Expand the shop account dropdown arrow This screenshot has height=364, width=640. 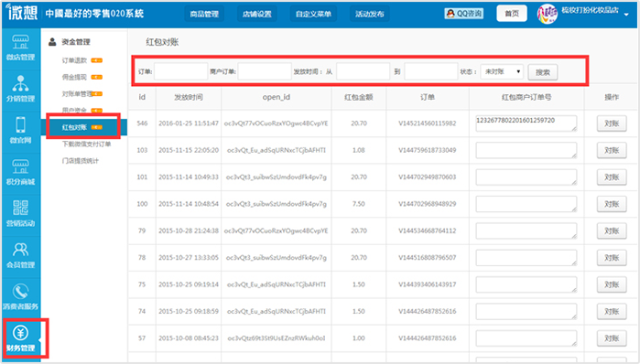click(x=626, y=15)
